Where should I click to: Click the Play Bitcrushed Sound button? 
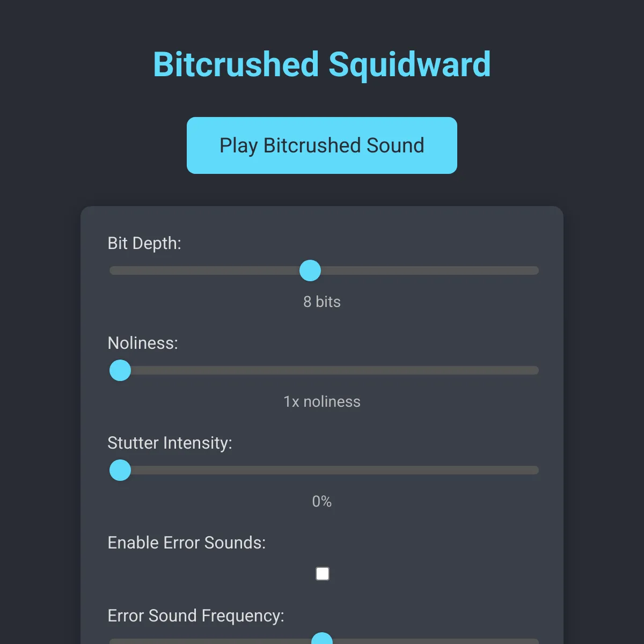coord(321,145)
